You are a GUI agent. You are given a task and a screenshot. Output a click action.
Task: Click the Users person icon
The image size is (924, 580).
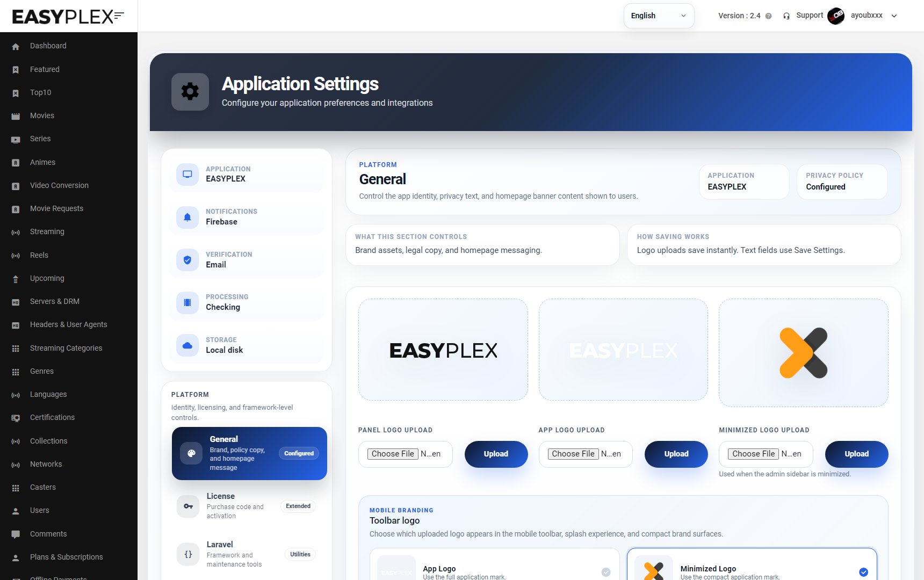pyautogui.click(x=16, y=511)
